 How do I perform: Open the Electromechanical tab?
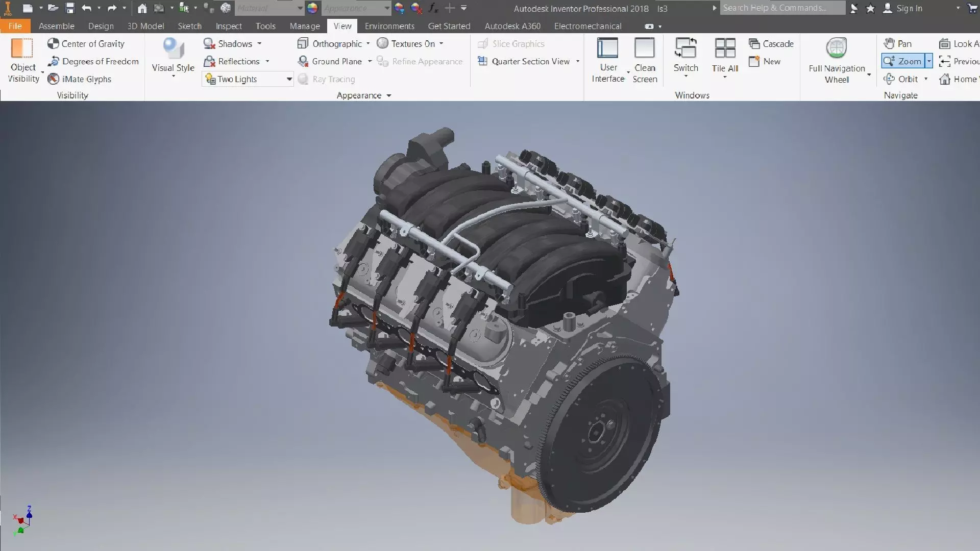(588, 26)
